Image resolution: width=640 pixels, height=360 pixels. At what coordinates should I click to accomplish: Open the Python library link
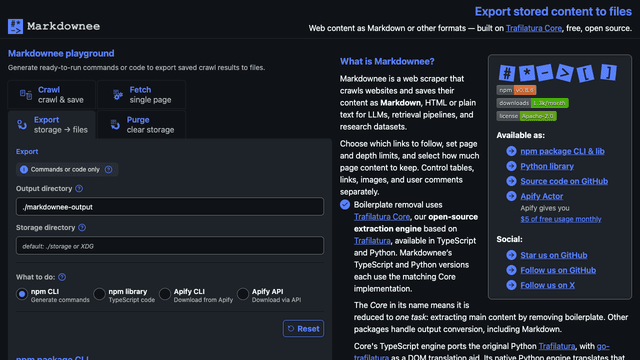(x=547, y=167)
